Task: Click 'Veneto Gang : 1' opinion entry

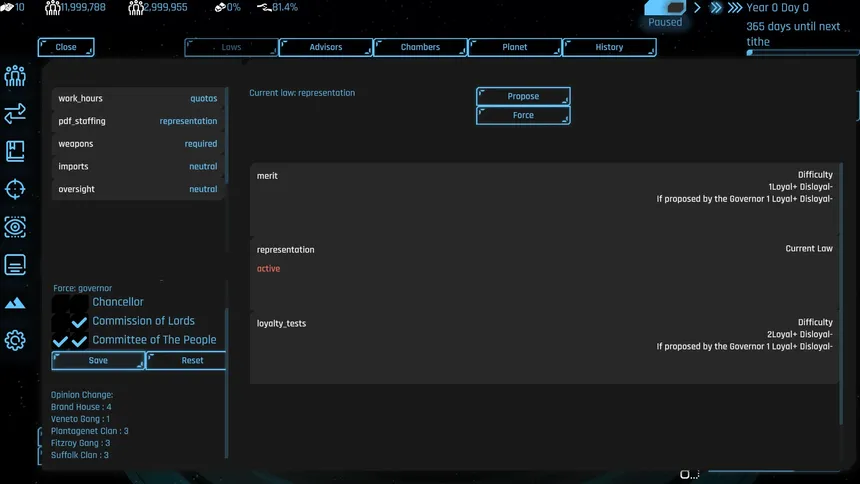Action: click(x=80, y=419)
